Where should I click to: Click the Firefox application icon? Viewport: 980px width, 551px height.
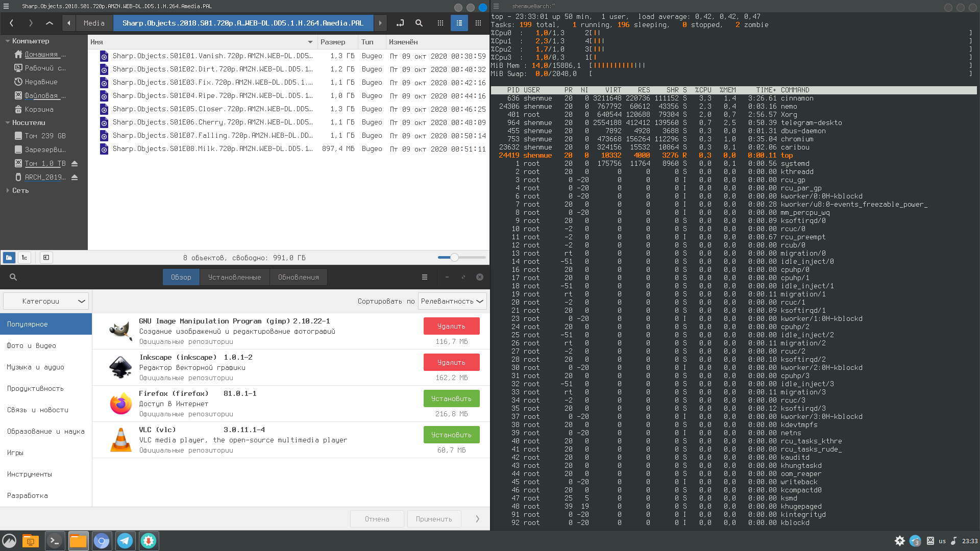121,404
